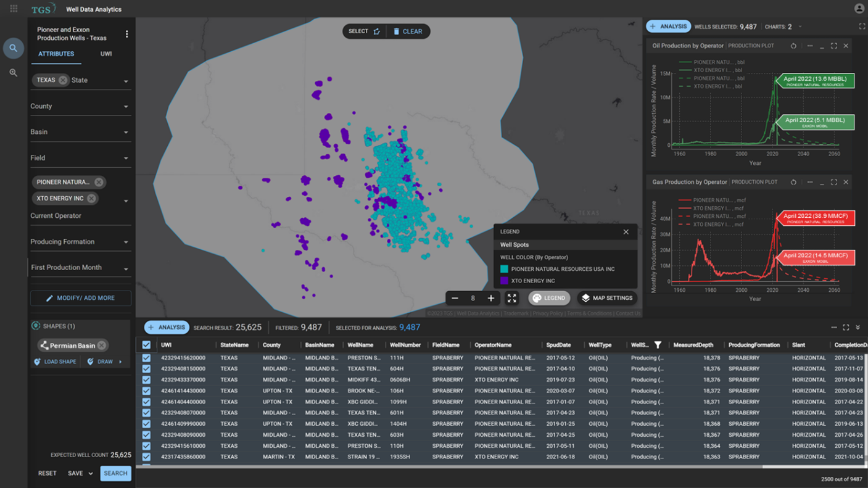The height and width of the screenshot is (488, 868).
Task: Switch to the ATTRIBUTES tab
Action: point(56,54)
